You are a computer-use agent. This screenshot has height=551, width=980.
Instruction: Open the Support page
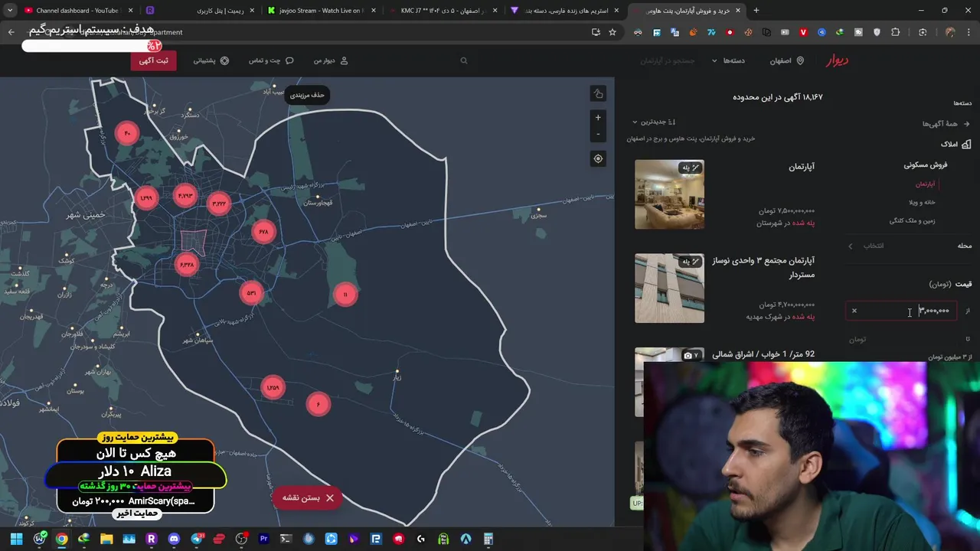point(211,60)
